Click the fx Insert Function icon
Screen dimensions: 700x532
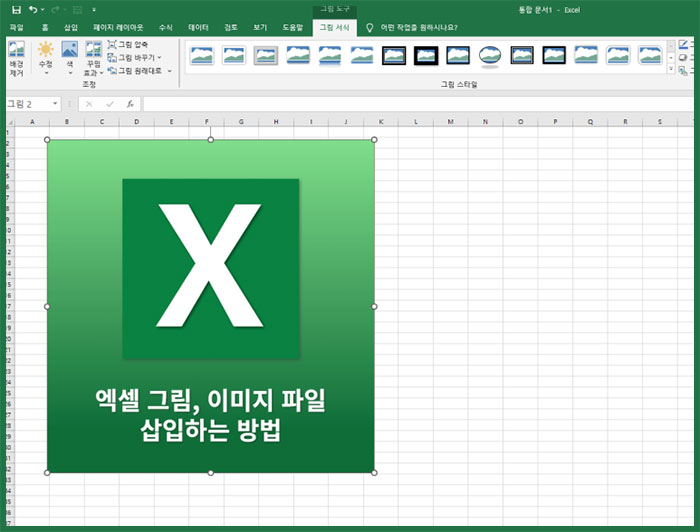pos(130,104)
